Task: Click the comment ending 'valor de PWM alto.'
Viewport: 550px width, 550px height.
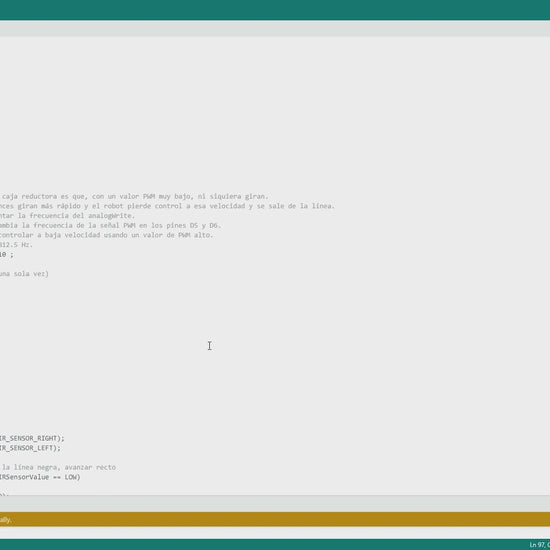Action: [106, 235]
